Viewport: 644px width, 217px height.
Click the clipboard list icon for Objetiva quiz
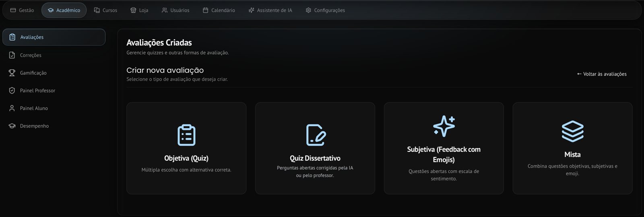coord(186,135)
